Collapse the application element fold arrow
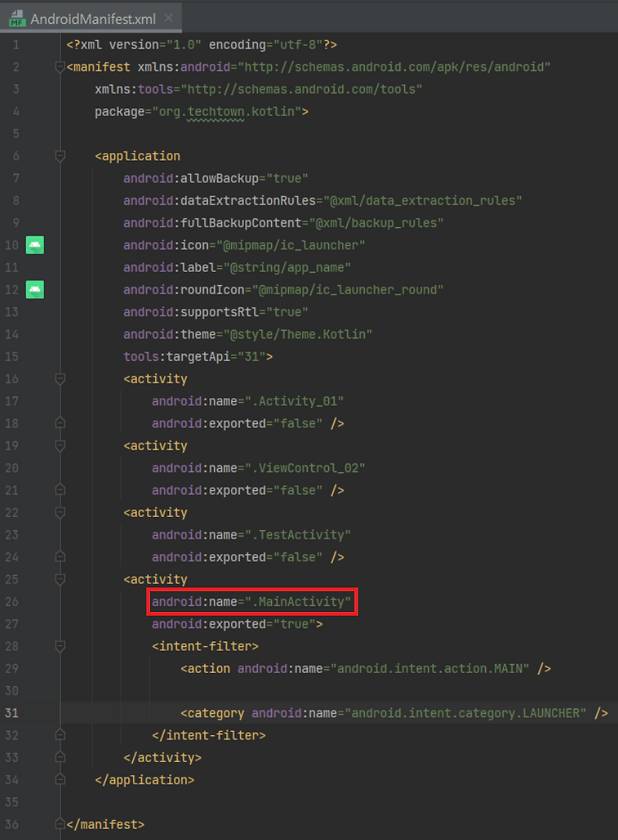The height and width of the screenshot is (840, 618). [59, 155]
